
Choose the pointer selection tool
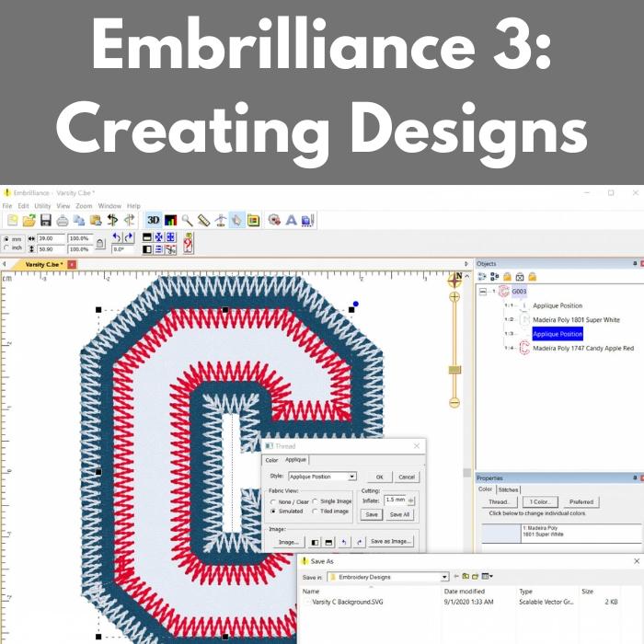(x=237, y=221)
